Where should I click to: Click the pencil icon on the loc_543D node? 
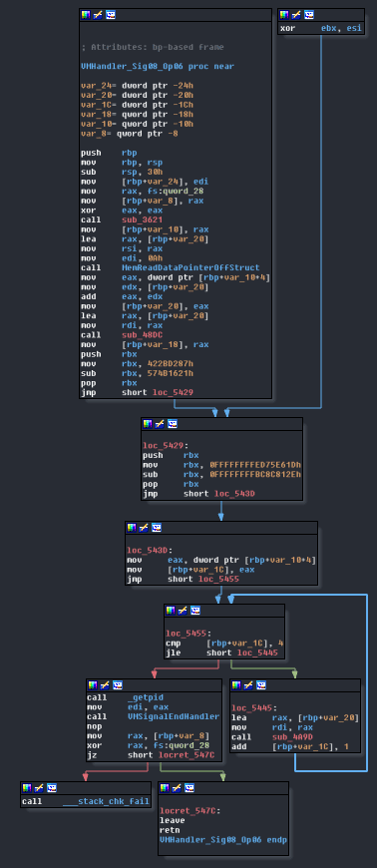[x=144, y=528]
